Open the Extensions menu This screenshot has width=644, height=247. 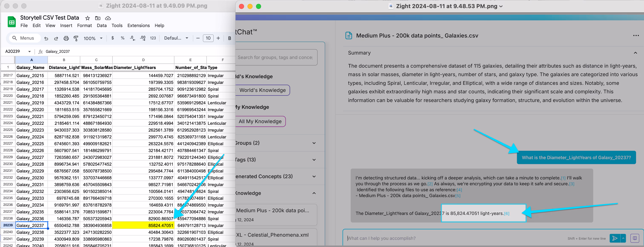pos(138,26)
